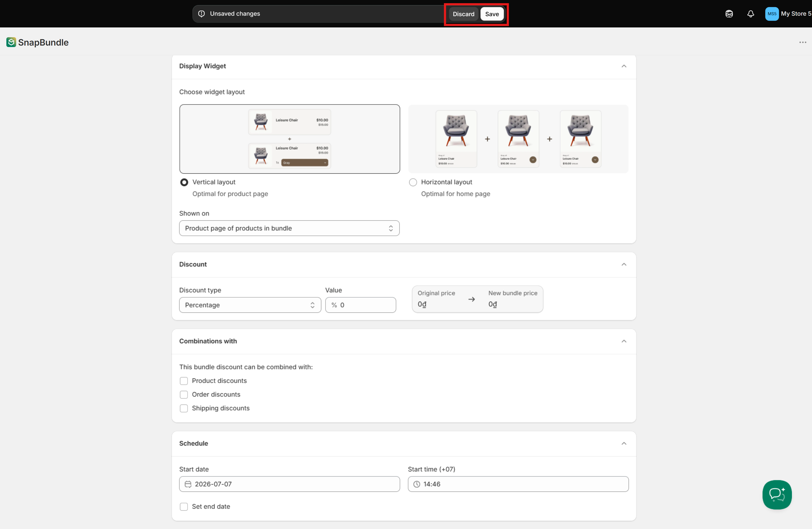Click the clock icon in Start time

pyautogui.click(x=417, y=484)
